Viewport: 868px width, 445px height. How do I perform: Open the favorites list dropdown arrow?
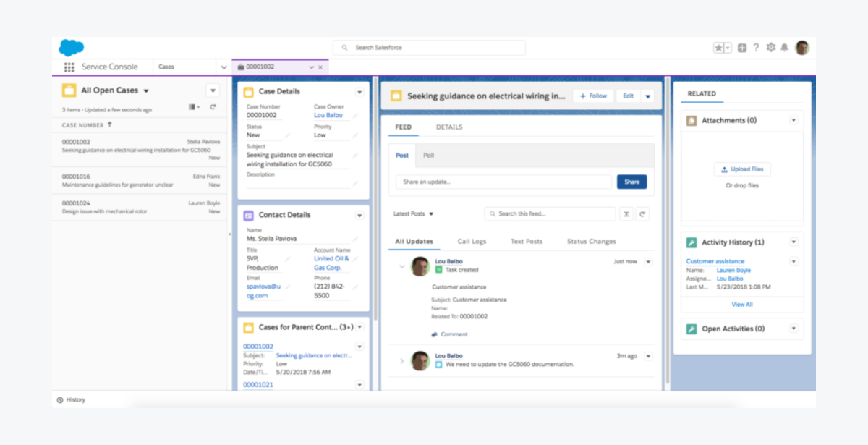point(728,48)
